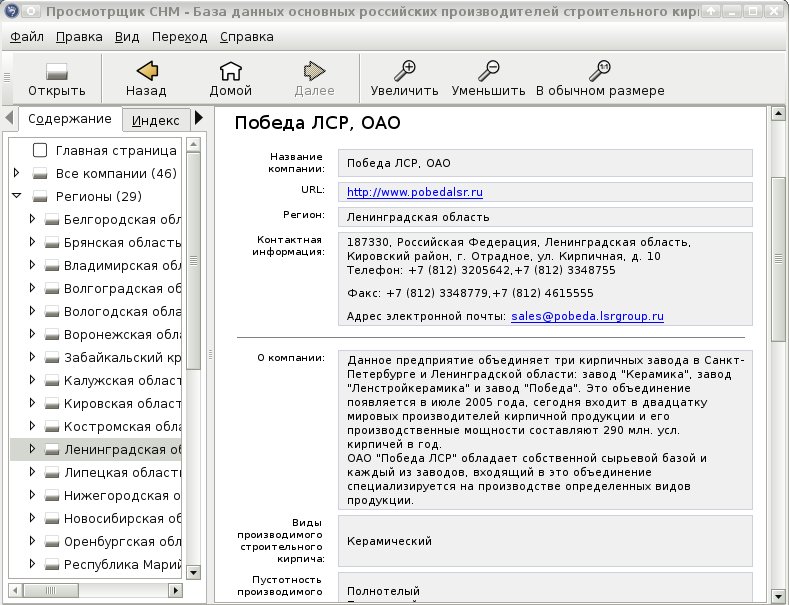Click the Керамический brick type value

pos(389,541)
